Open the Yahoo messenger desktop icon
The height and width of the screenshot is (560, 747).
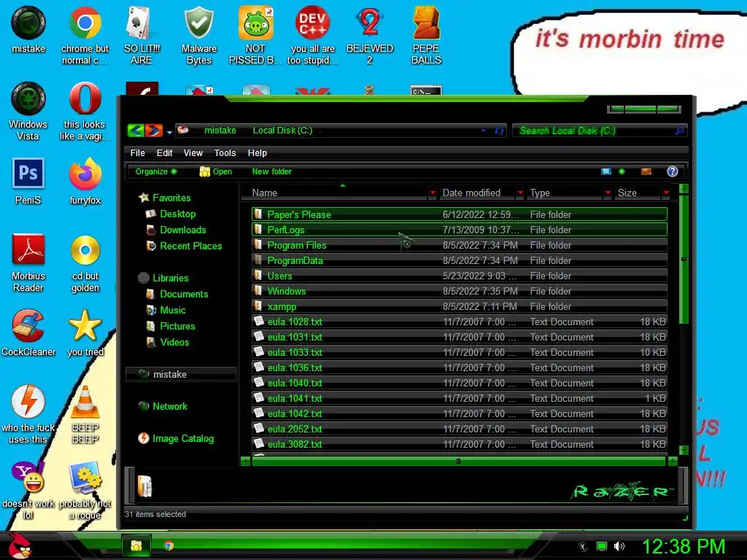(x=28, y=489)
